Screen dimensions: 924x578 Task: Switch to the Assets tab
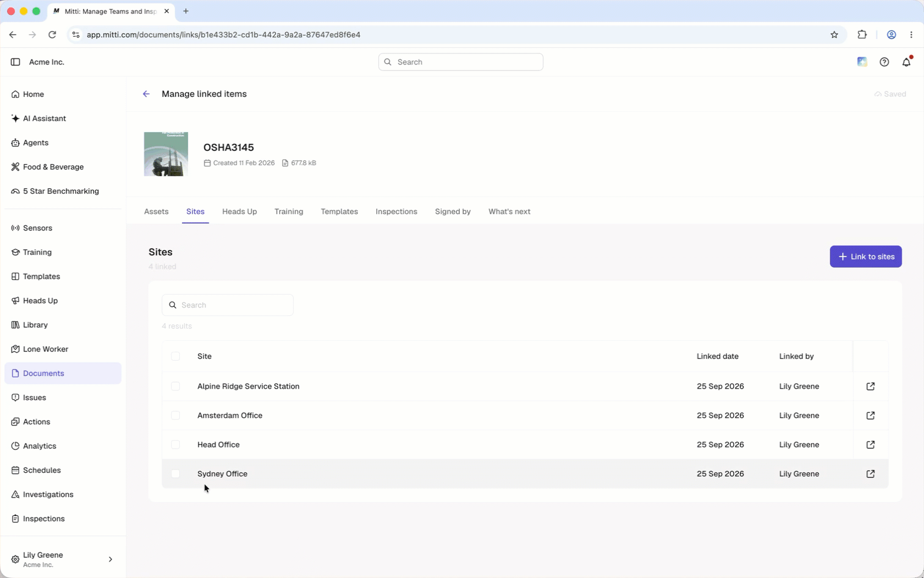[x=156, y=212]
